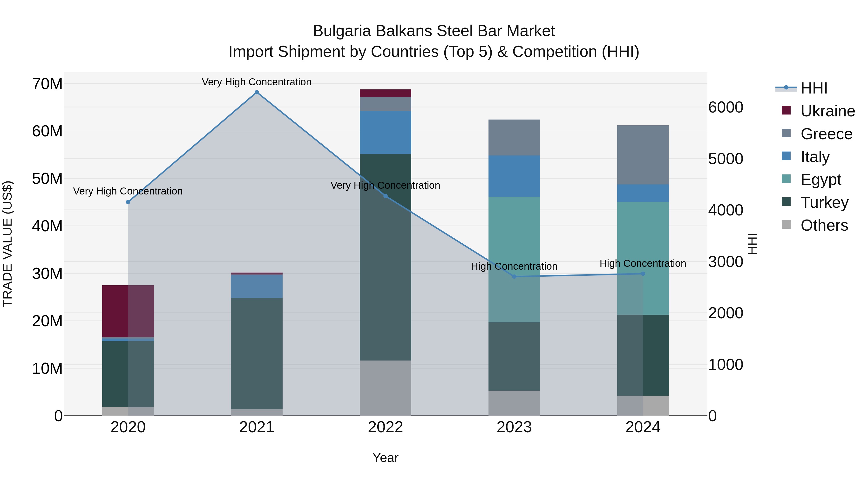Screen dimensions: 868x488
Task: Toggle the Others legend entry
Action: [815, 225]
